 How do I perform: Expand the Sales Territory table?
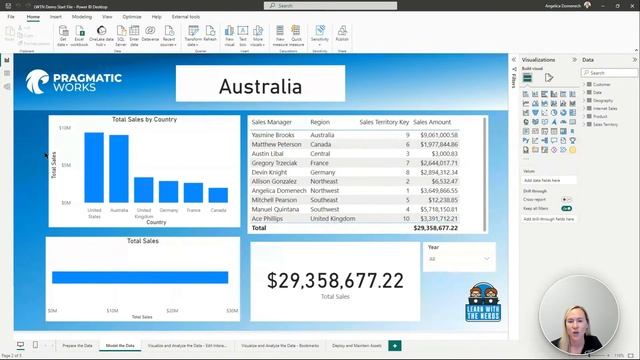[584, 124]
